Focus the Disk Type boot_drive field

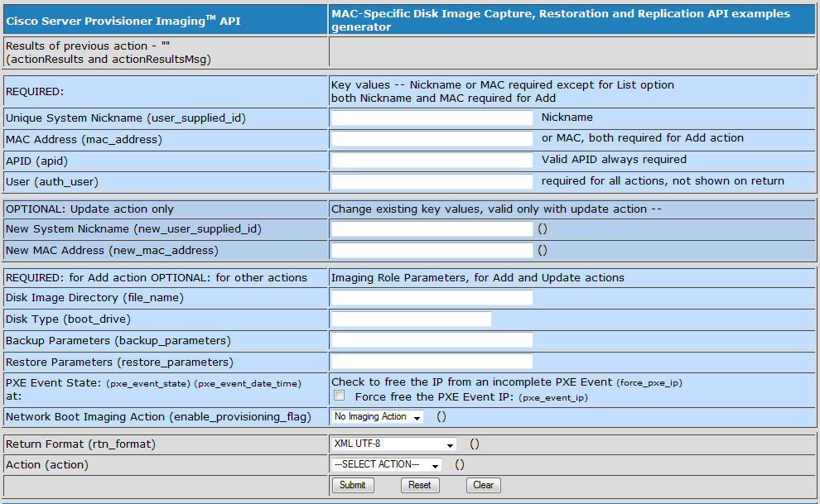click(x=411, y=319)
